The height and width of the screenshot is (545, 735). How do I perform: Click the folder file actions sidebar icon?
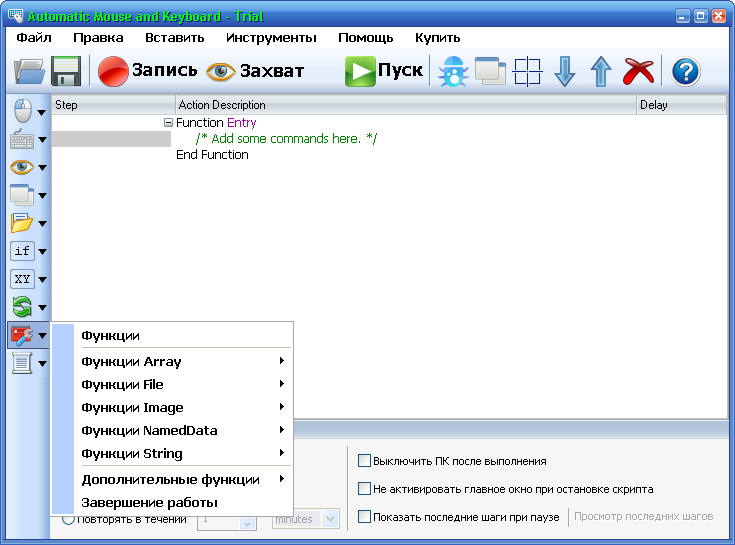tap(22, 223)
